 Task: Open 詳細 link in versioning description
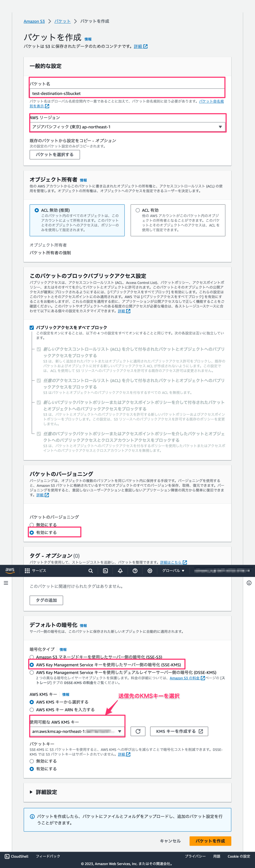42,495
